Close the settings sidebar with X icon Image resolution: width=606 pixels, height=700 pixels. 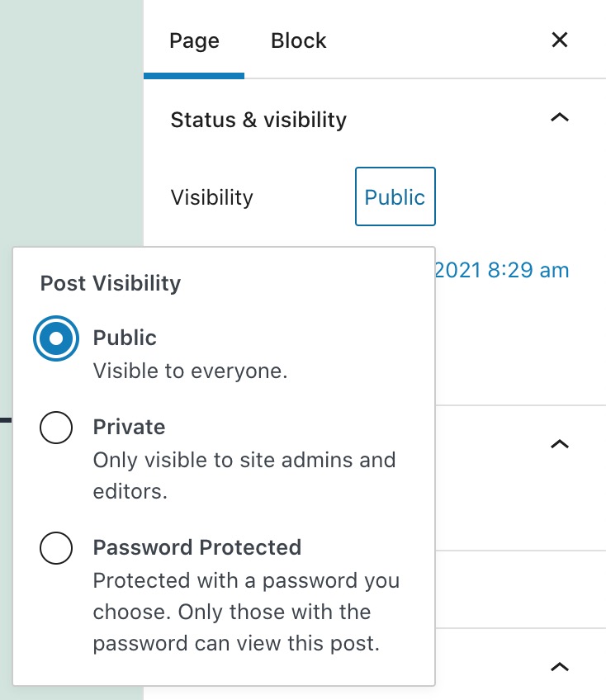pyautogui.click(x=560, y=40)
